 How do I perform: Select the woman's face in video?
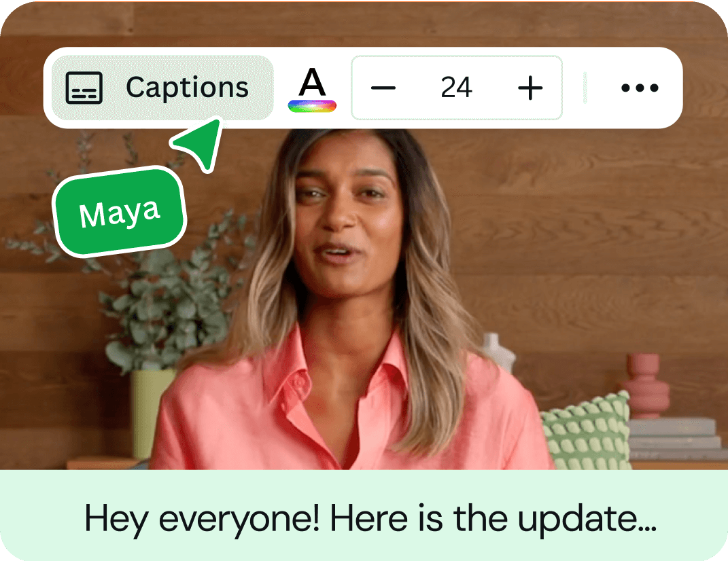click(345, 218)
